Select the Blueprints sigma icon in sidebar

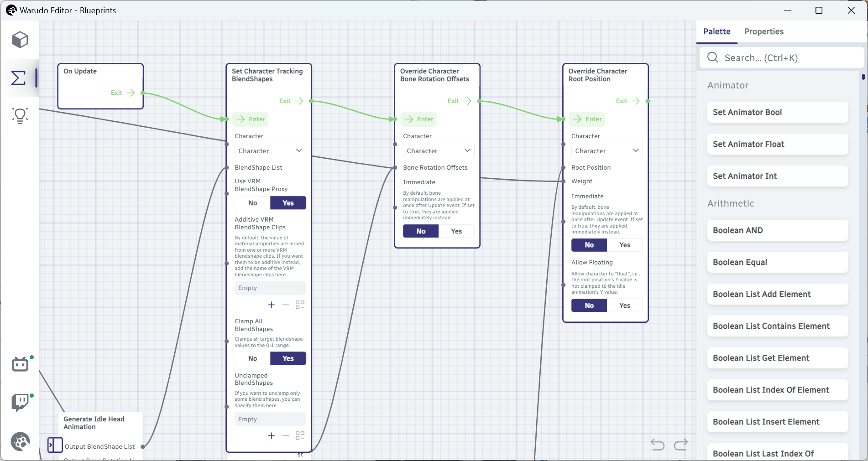19,78
